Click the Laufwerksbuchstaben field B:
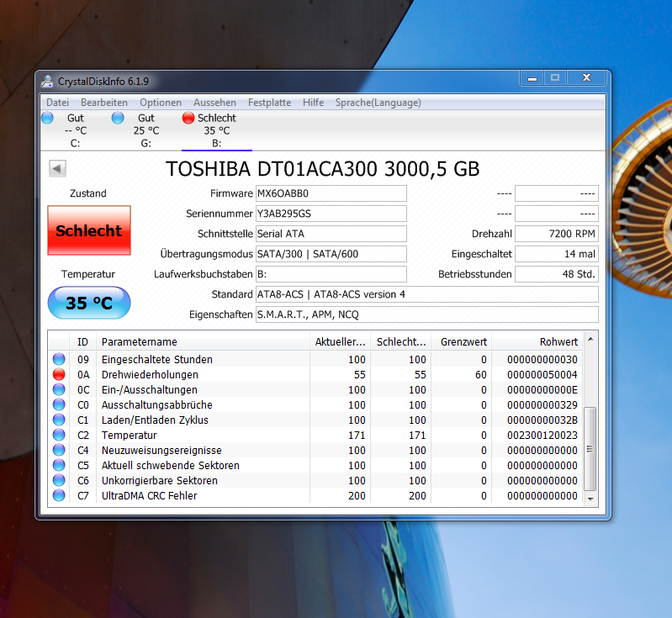This screenshot has width=672, height=618. click(331, 274)
